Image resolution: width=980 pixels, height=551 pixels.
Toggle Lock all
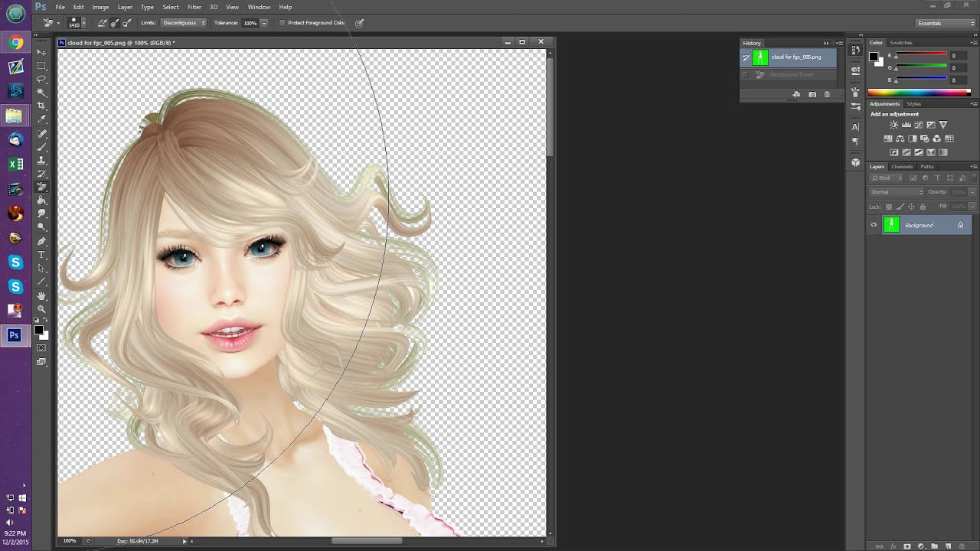pos(923,207)
